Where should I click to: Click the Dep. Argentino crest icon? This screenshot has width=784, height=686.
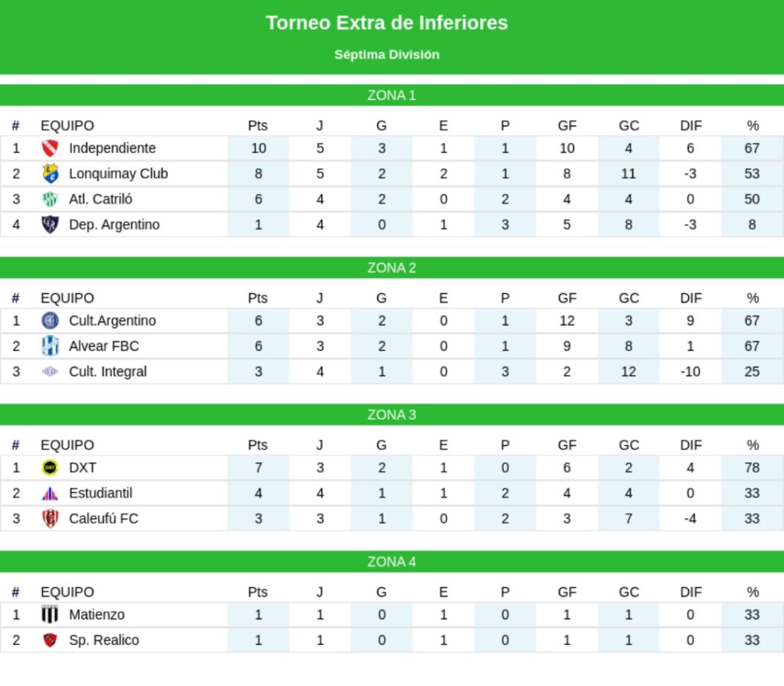50,224
